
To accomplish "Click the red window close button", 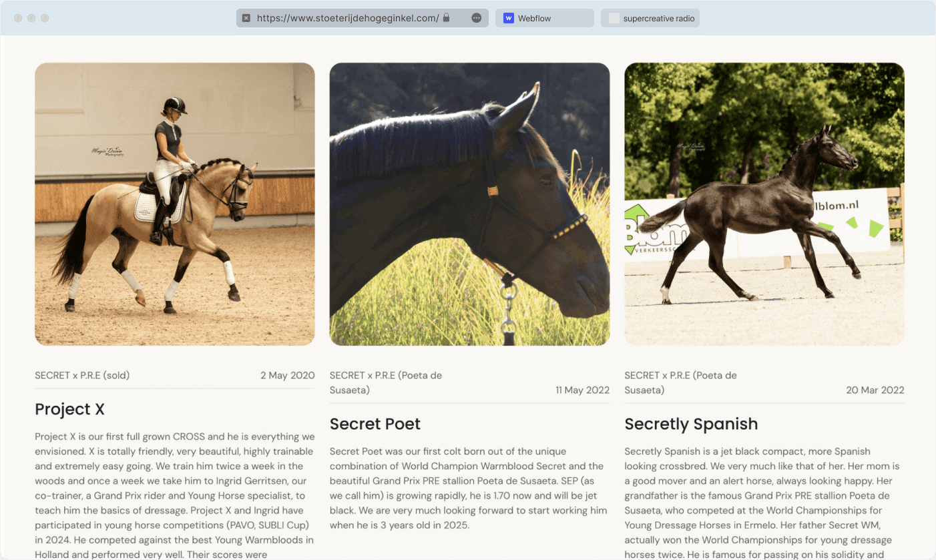I will pyautogui.click(x=18, y=18).
